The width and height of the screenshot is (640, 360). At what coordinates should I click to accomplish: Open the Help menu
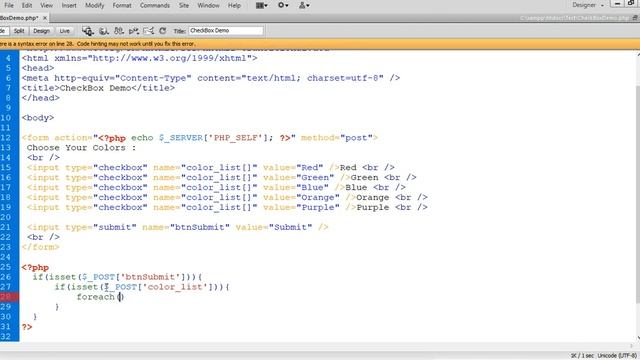tap(234, 5)
